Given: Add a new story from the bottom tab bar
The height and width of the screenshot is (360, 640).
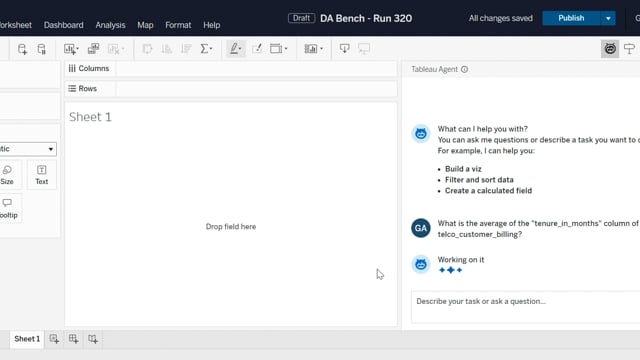Looking at the screenshot, I should point(93,339).
